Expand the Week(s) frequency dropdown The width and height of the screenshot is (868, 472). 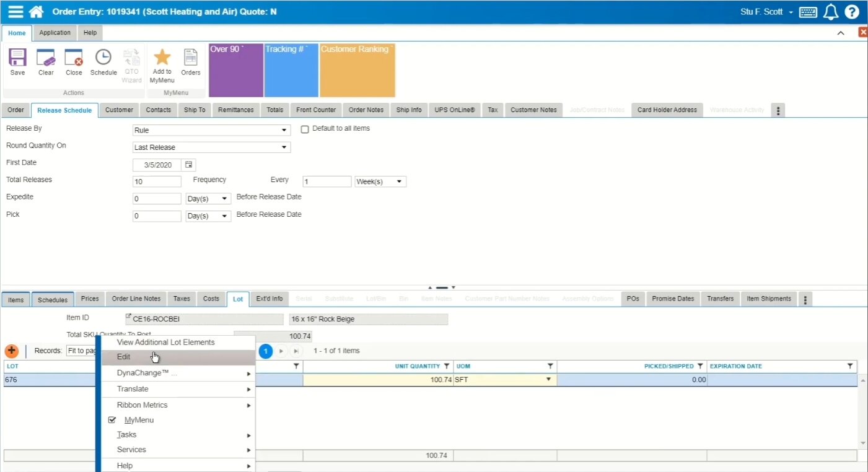[380, 181]
